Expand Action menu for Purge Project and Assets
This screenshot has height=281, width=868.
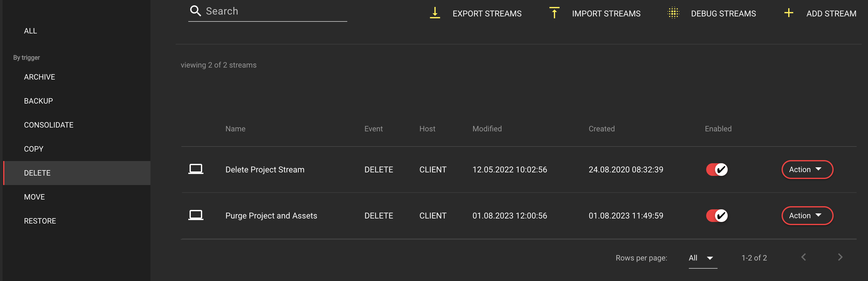click(x=807, y=216)
